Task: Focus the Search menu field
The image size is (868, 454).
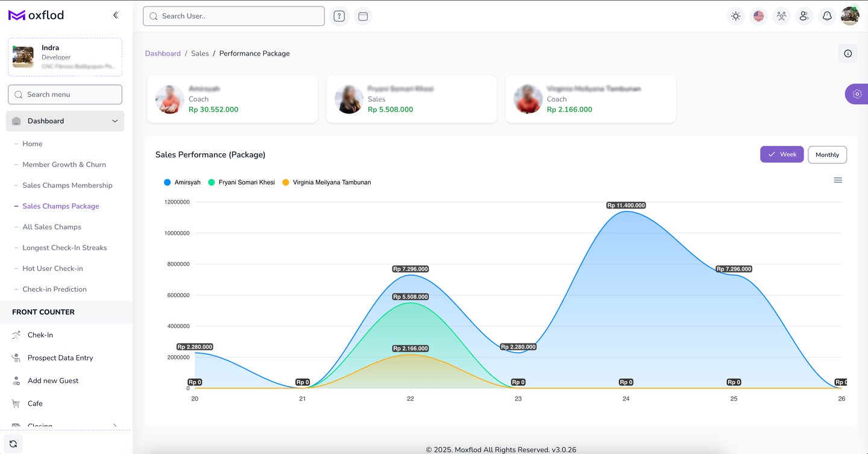Action: [x=65, y=95]
